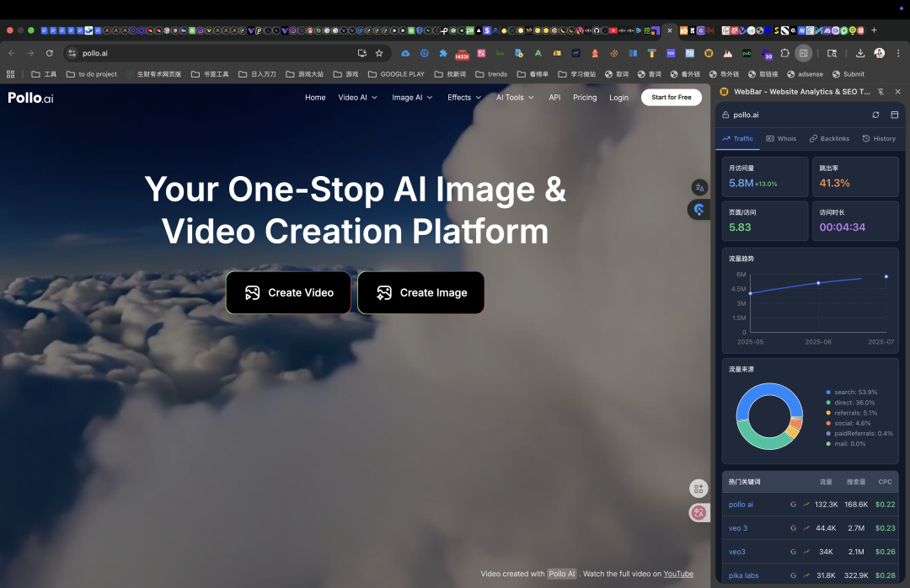Screen dimensions: 910x588
Task: Toggle the Chrome side panel button
Action: (x=803, y=53)
